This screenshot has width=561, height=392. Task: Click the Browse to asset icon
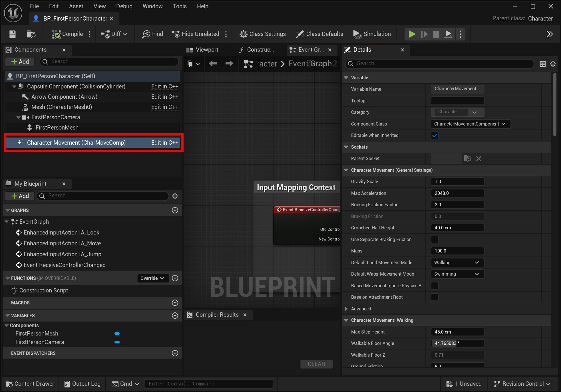click(31, 34)
